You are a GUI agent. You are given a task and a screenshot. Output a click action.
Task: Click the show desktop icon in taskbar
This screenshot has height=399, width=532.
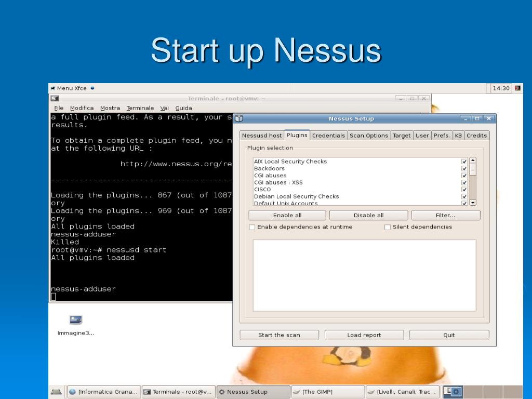pyautogui.click(x=56, y=392)
